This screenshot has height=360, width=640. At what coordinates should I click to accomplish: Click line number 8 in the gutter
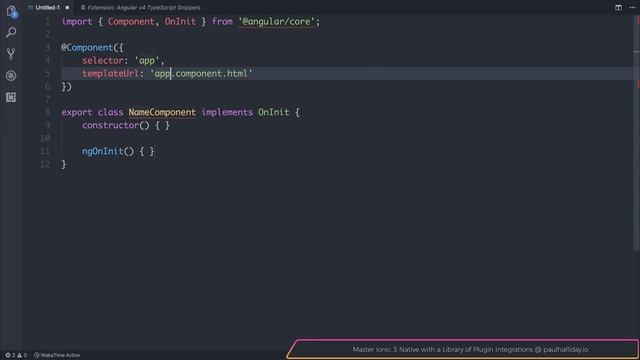(x=47, y=112)
